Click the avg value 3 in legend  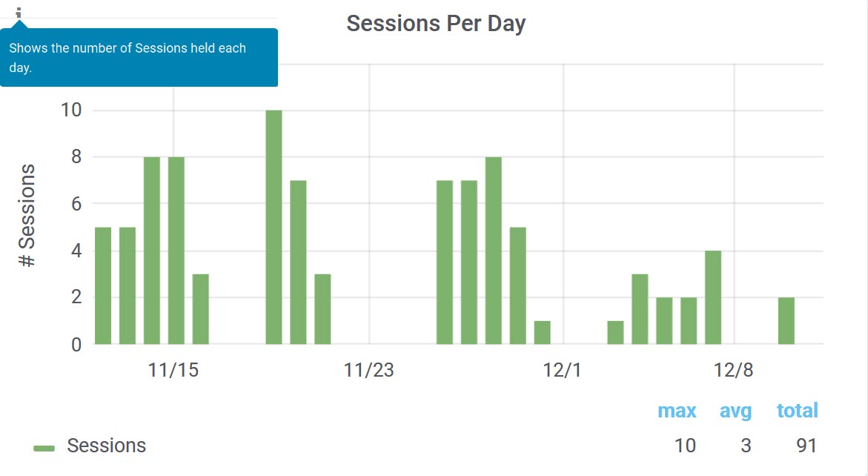click(x=745, y=446)
